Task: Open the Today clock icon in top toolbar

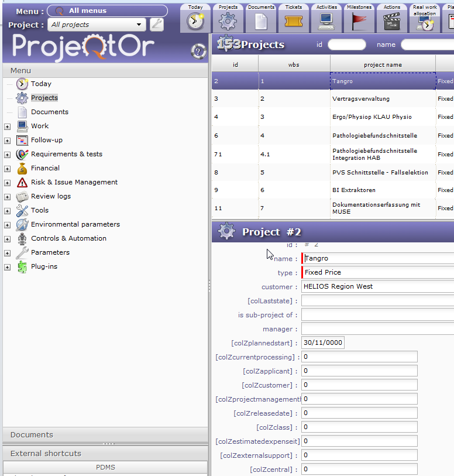Action: click(x=195, y=20)
